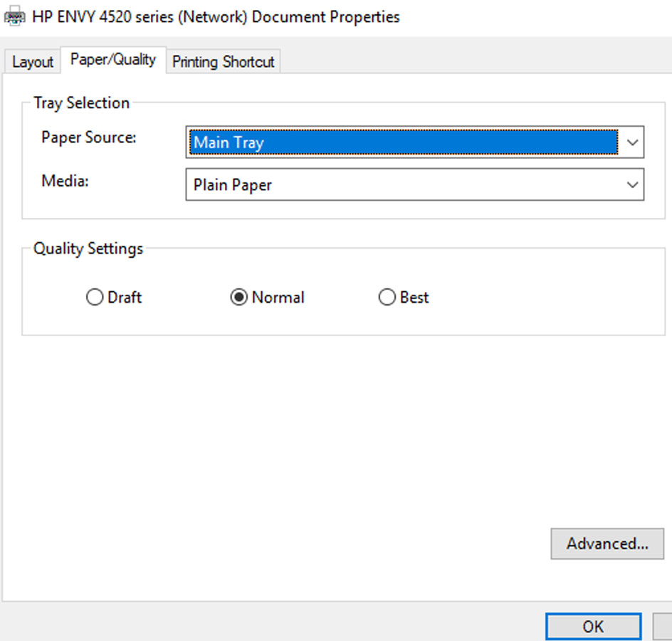672x641 pixels.
Task: Select the Paper/Quality tab
Action: click(113, 60)
